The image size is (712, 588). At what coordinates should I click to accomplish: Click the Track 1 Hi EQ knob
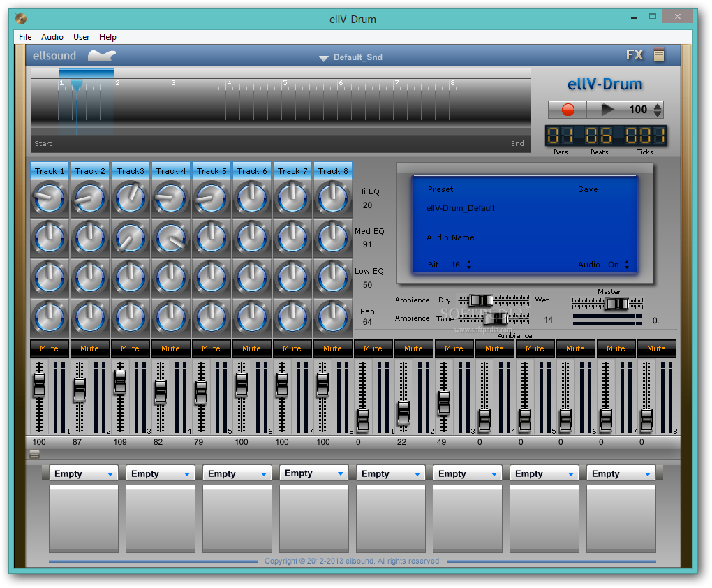pyautogui.click(x=50, y=198)
